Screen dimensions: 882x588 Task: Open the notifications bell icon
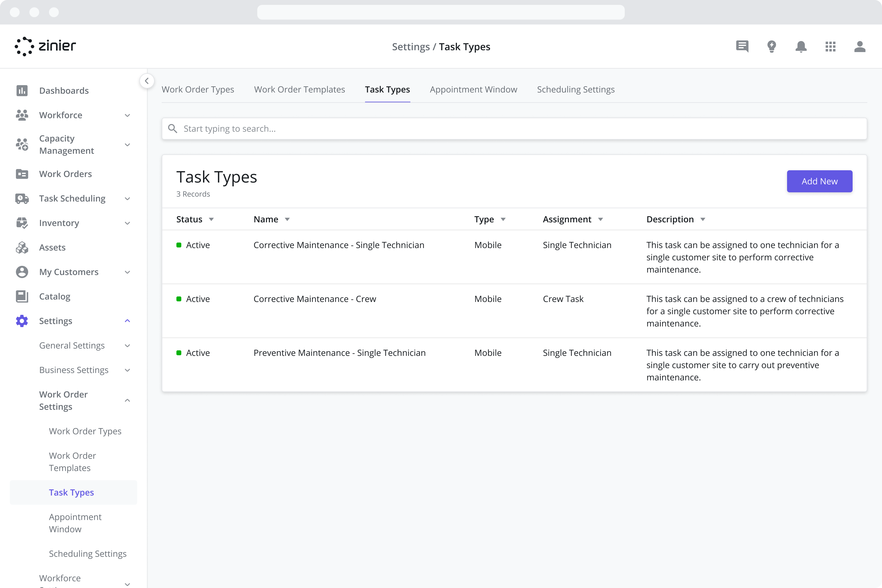click(801, 47)
